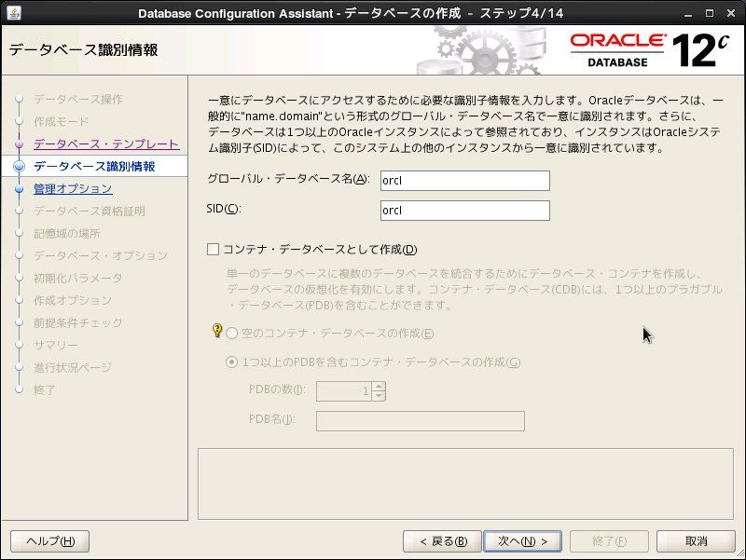Click 作成オプション step in sidebar
746x560 pixels.
[x=73, y=300]
